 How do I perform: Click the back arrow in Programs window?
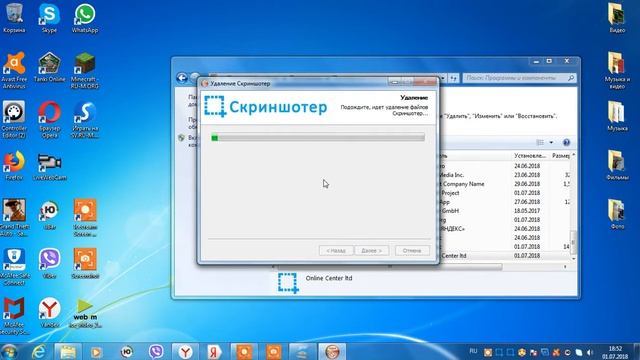(x=182, y=78)
